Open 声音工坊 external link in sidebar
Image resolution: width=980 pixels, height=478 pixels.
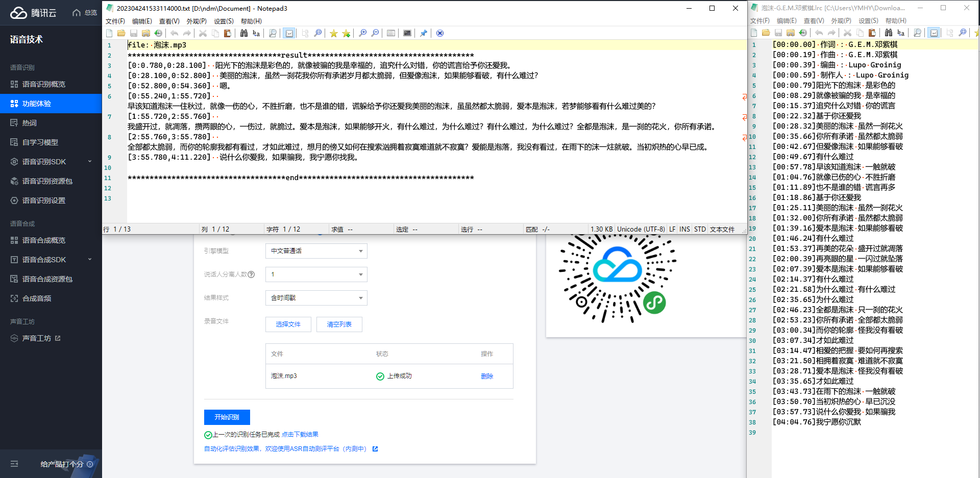tap(51, 338)
